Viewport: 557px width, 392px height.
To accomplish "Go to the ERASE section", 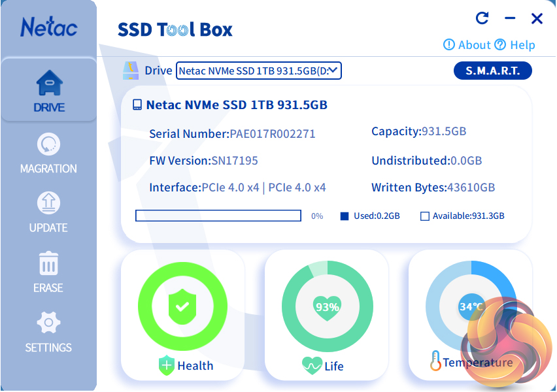I will tap(48, 272).
